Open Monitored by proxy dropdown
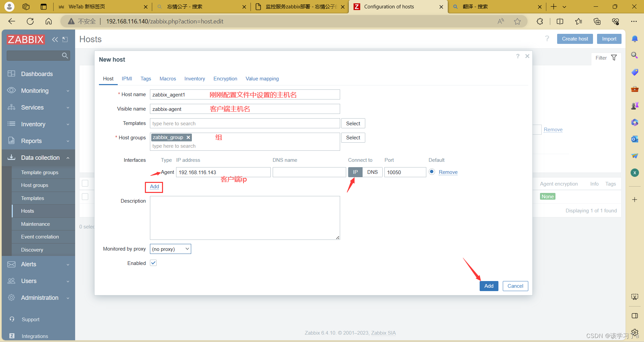644x342 pixels. click(x=170, y=249)
